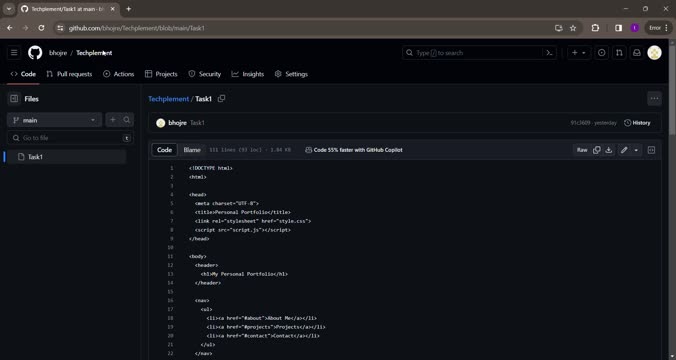Open the Chrome Error menu button
This screenshot has height=360, width=676.
coord(658,28)
